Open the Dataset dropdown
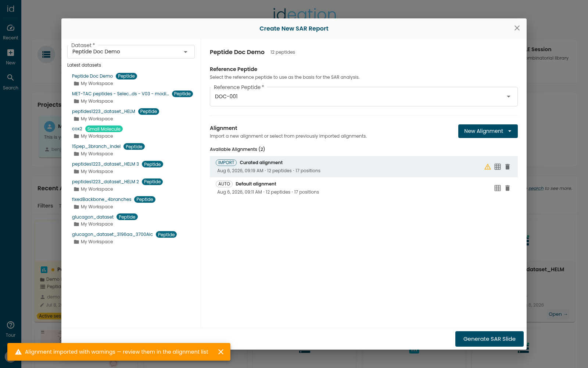Viewport: 588px width, 368px height. pyautogui.click(x=131, y=52)
